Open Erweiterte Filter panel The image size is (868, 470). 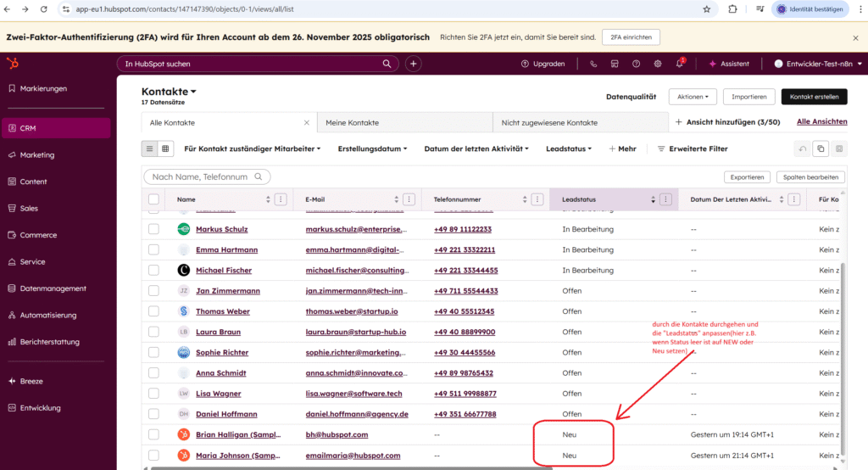click(x=692, y=148)
